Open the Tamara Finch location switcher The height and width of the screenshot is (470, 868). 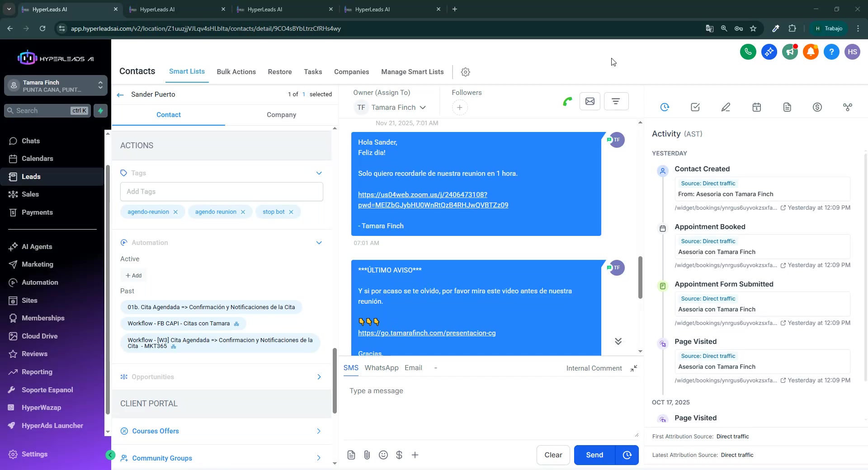click(56, 86)
